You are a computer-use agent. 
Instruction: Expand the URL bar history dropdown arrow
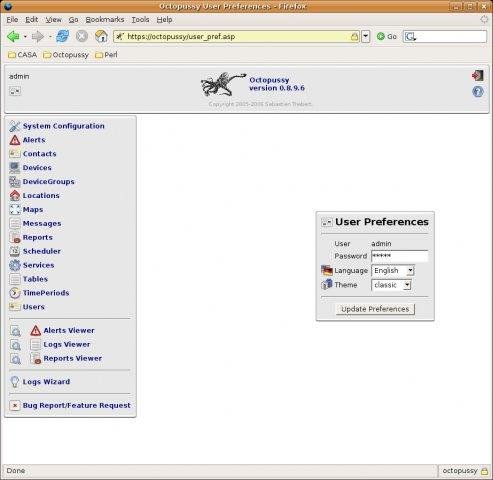(366, 36)
